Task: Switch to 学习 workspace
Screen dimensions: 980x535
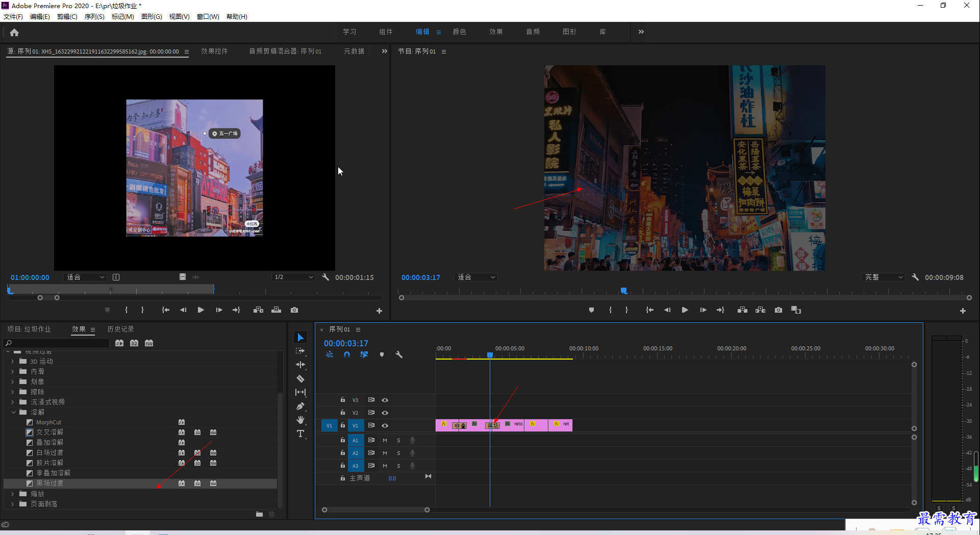Action: coord(349,32)
